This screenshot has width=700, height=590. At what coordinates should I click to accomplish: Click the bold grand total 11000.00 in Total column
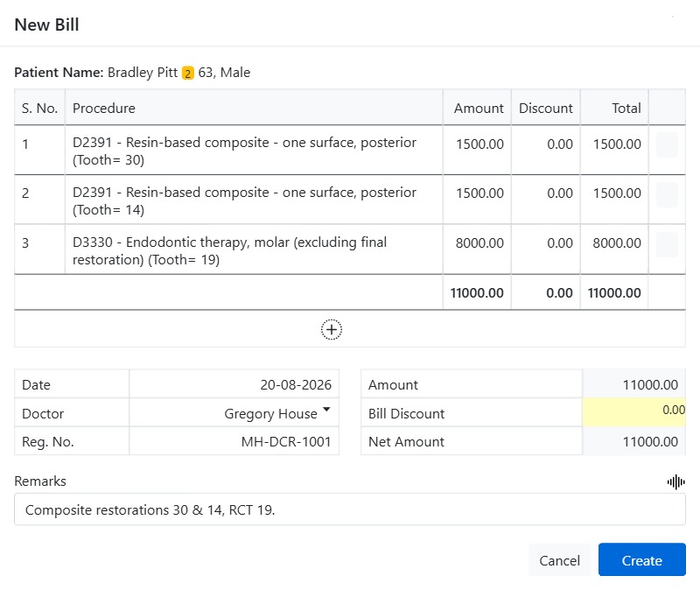coord(614,293)
